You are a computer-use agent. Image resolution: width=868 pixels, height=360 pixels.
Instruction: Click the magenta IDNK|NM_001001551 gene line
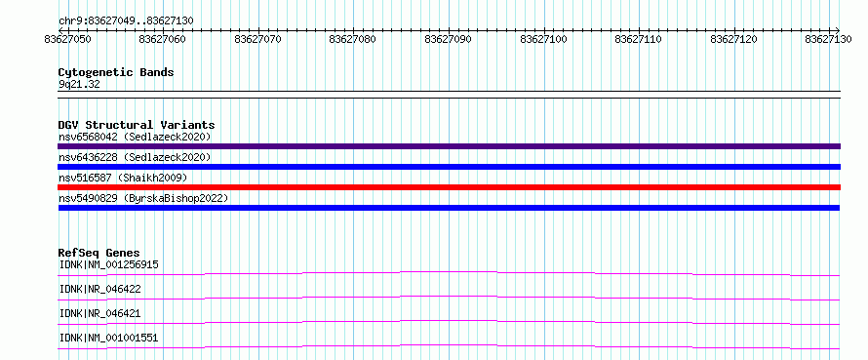point(449,346)
